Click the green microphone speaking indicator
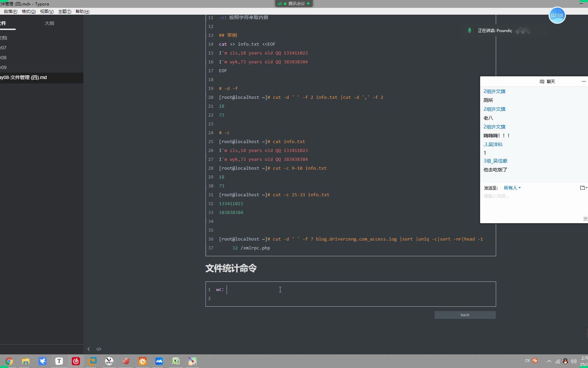 tap(470, 30)
